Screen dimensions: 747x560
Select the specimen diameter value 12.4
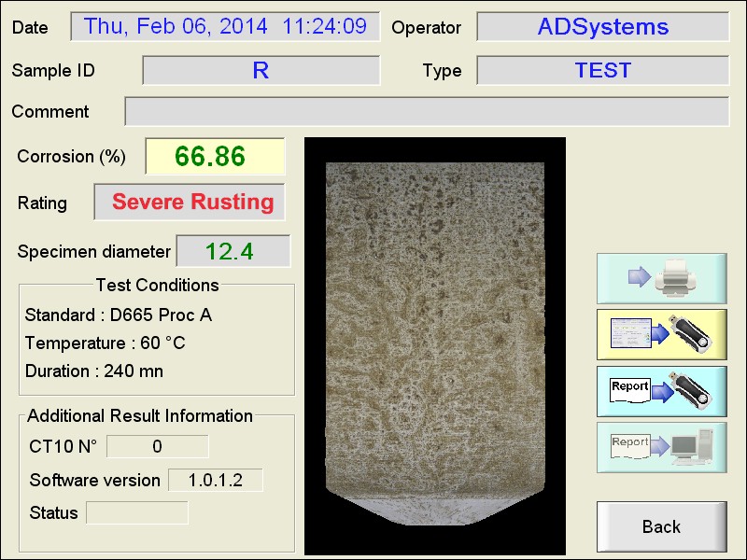233,251
